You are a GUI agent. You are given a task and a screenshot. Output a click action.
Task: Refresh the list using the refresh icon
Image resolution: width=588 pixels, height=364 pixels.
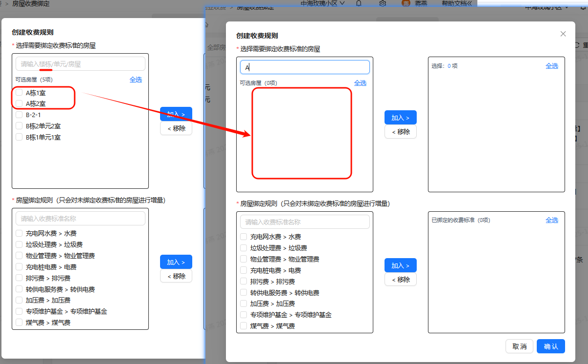point(577,44)
